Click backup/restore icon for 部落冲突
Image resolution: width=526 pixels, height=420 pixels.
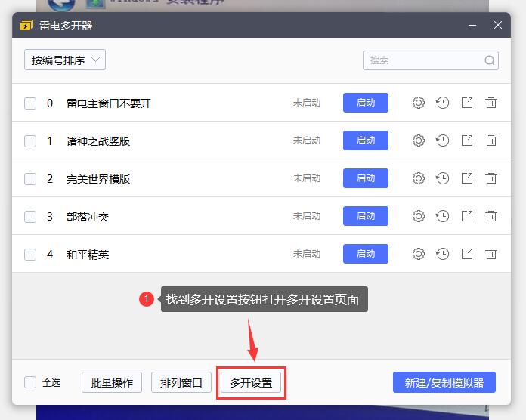tap(442, 216)
